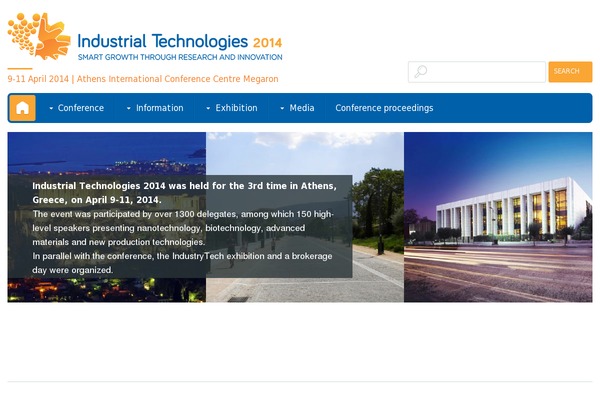Expand the Information dropdown arrow
The height and width of the screenshot is (400, 600).
click(129, 108)
